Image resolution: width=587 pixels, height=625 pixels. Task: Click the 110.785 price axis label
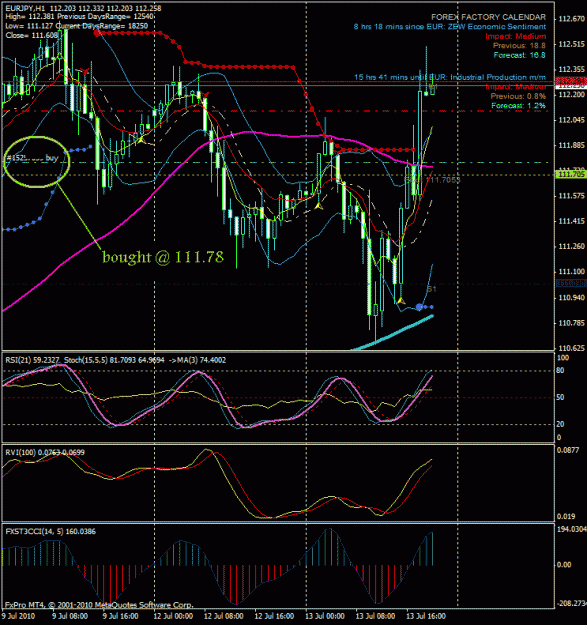click(x=572, y=322)
